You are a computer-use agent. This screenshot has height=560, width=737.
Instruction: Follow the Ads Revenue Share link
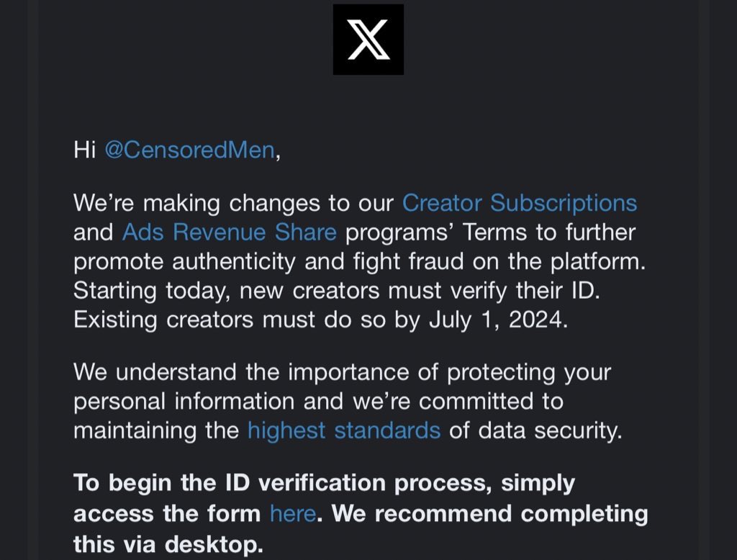[x=229, y=232]
